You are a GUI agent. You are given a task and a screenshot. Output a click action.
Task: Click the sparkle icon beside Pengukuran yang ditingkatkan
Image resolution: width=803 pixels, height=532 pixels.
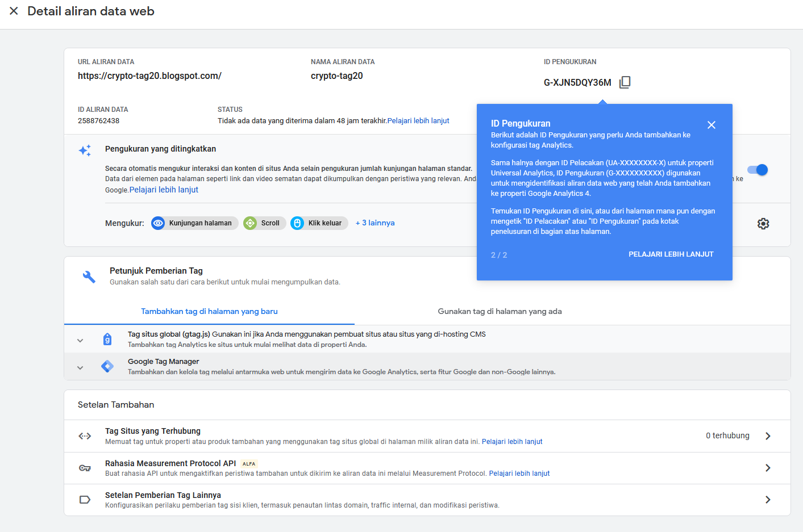85,150
